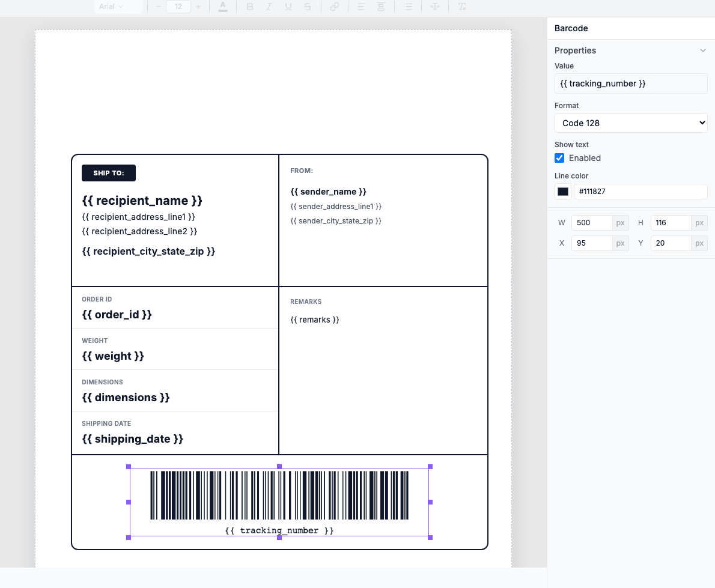Open the font color tool
715x588 pixels.
tap(223, 7)
